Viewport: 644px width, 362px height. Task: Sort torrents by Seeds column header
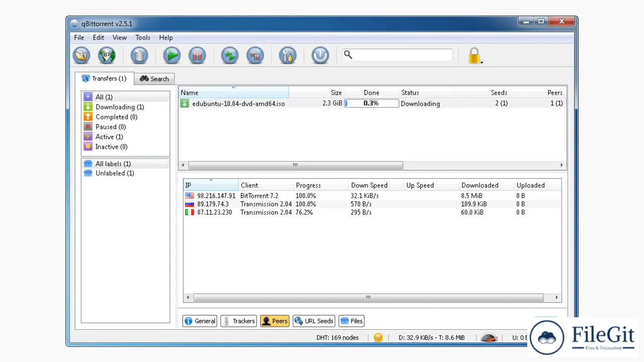click(481, 93)
